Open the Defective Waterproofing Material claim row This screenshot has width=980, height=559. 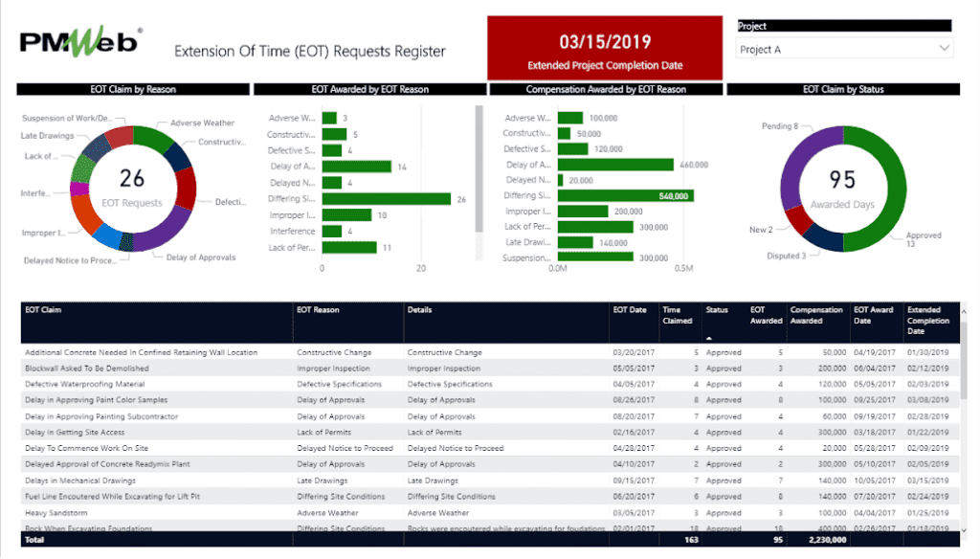[88, 384]
